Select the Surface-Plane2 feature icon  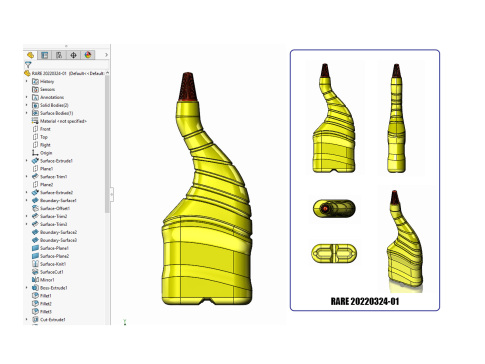(x=35, y=256)
